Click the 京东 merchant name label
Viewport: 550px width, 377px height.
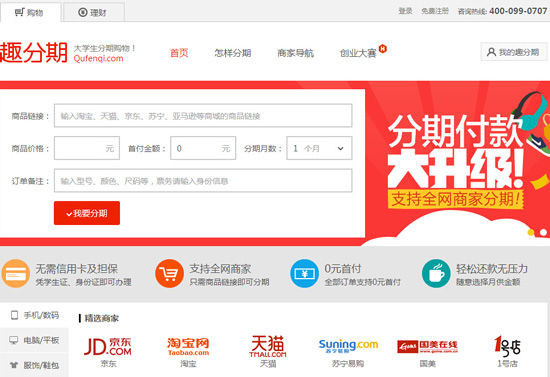(108, 364)
